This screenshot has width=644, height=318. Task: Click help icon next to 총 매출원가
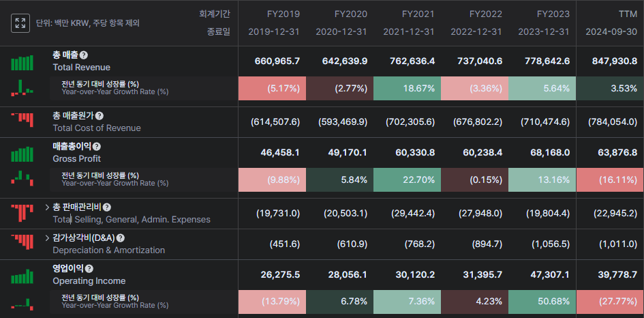coord(99,116)
